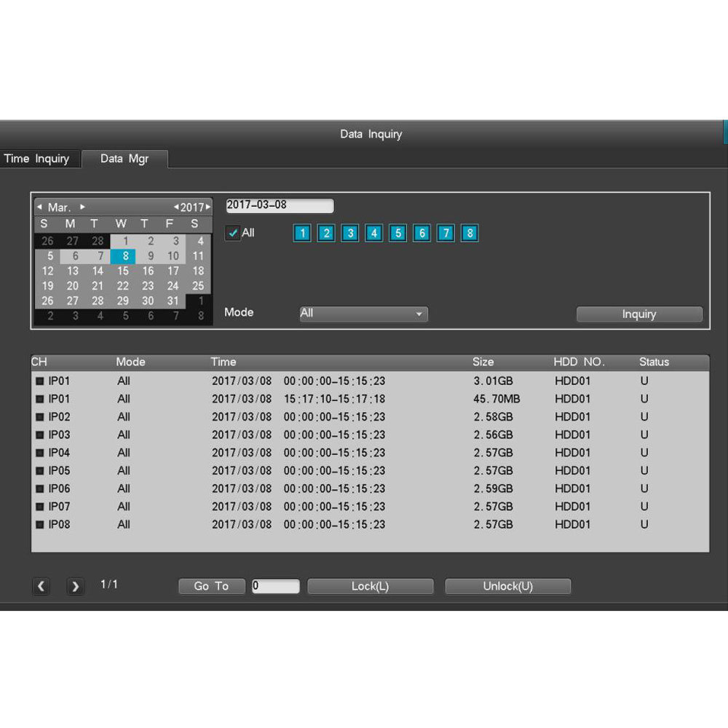This screenshot has height=728, width=728.
Task: Select March 24 in calendar
Action: click(173, 286)
